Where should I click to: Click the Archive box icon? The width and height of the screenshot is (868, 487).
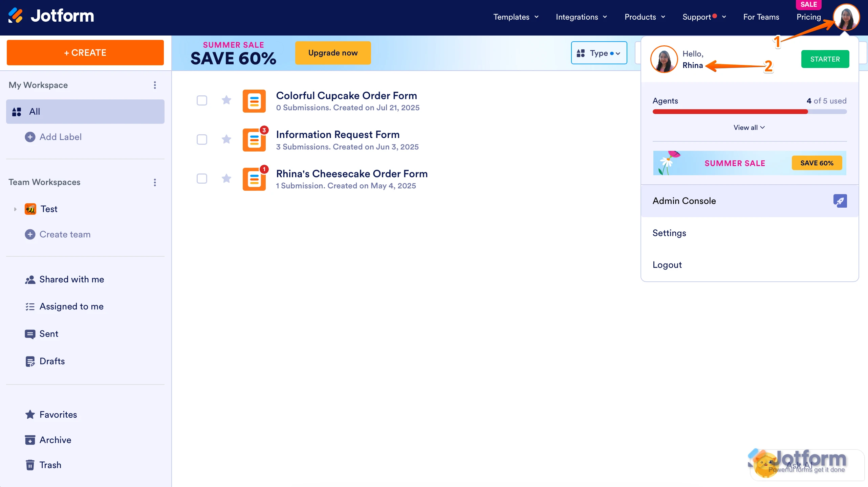pyautogui.click(x=30, y=440)
